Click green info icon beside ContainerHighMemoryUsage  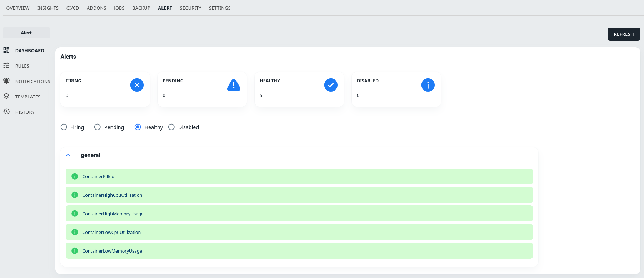click(x=75, y=214)
